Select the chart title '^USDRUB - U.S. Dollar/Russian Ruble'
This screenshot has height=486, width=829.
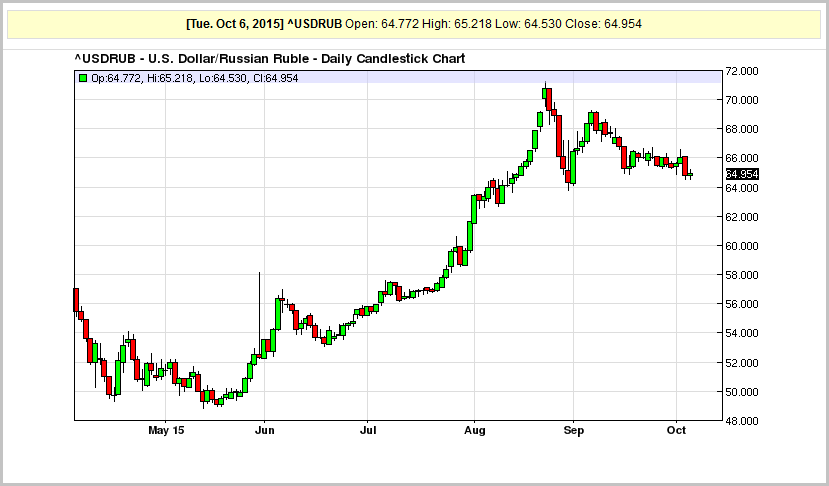(x=190, y=59)
